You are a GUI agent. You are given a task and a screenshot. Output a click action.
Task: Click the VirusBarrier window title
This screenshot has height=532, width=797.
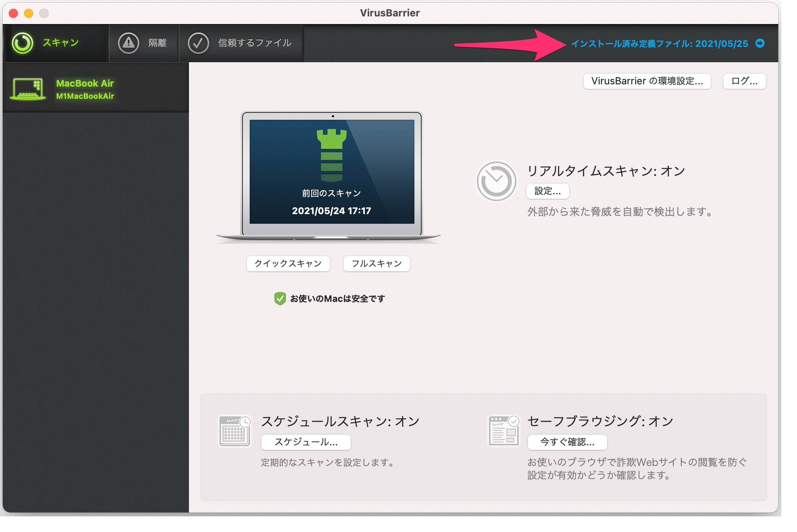390,13
